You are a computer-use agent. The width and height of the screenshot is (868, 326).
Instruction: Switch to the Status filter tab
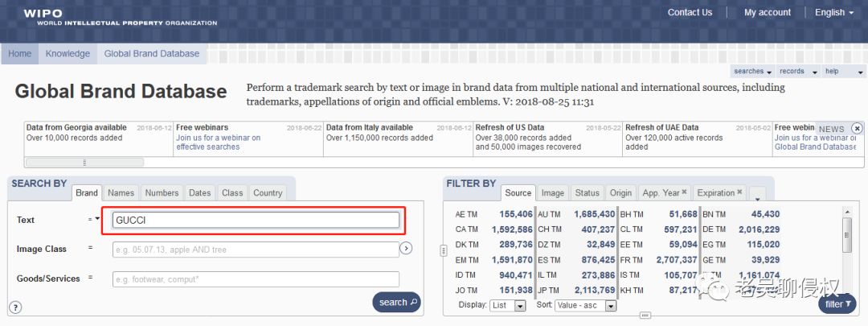(x=587, y=193)
